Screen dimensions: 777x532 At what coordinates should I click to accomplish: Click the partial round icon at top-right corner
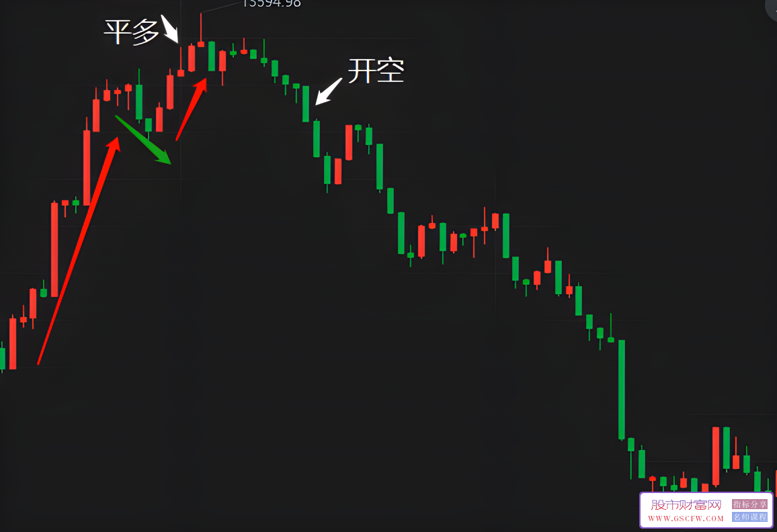771,9
